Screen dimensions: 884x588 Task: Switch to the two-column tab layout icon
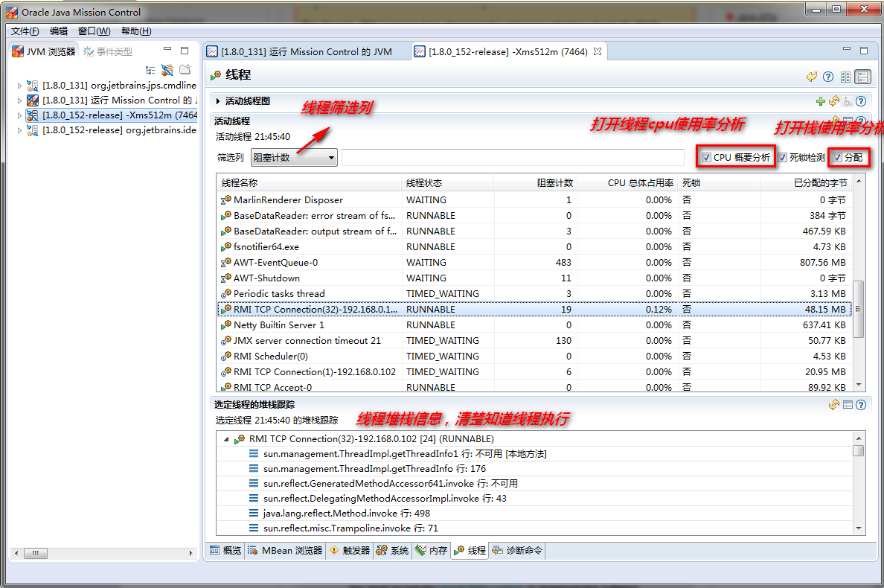click(845, 77)
